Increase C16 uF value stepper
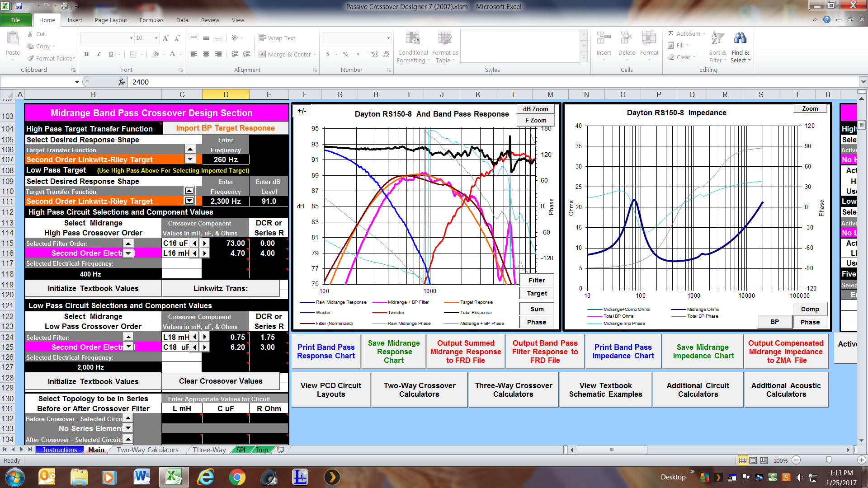The width and height of the screenshot is (868, 488). coord(204,243)
